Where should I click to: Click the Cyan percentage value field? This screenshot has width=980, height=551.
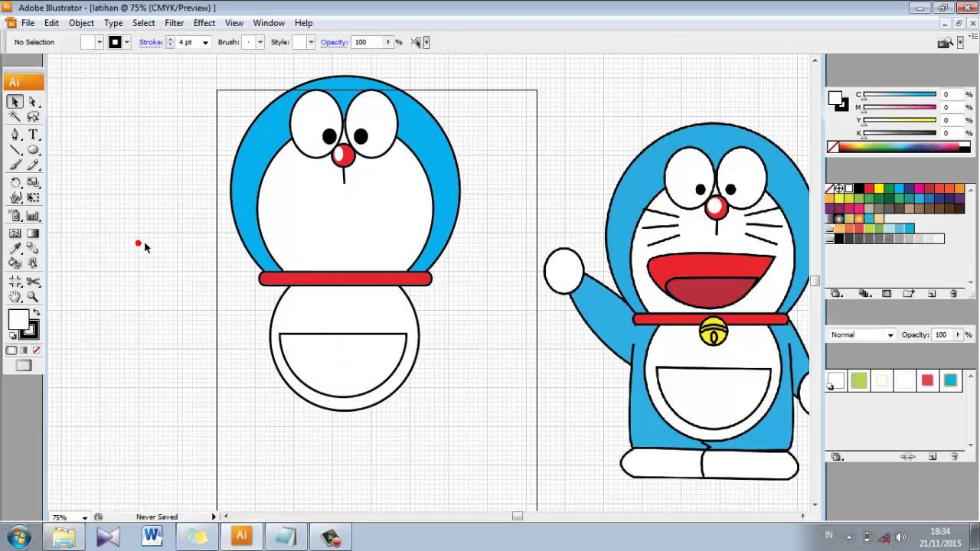coord(950,94)
